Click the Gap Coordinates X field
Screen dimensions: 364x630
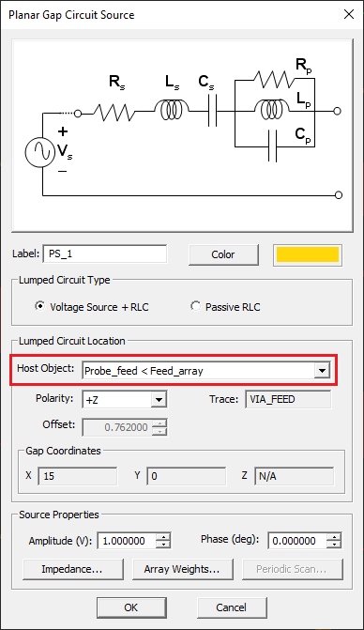[x=78, y=476]
